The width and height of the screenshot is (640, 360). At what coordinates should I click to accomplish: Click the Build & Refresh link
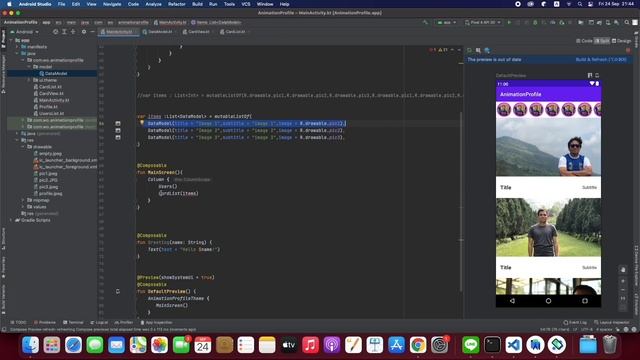click(x=601, y=60)
